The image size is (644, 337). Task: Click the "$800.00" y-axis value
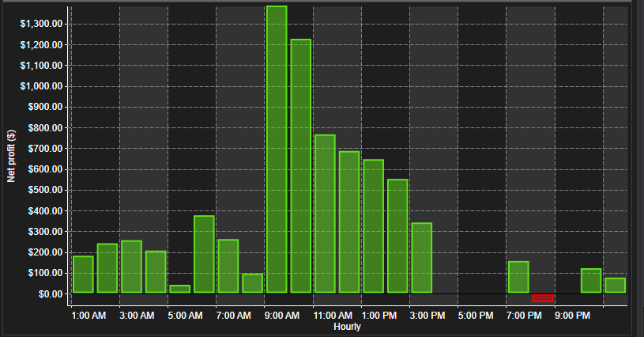tap(45, 128)
